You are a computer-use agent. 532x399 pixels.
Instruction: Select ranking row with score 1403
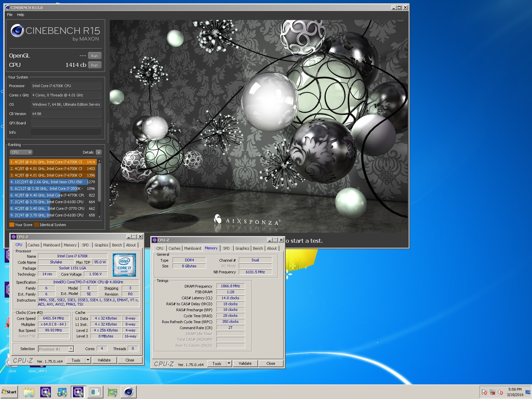[53, 169]
